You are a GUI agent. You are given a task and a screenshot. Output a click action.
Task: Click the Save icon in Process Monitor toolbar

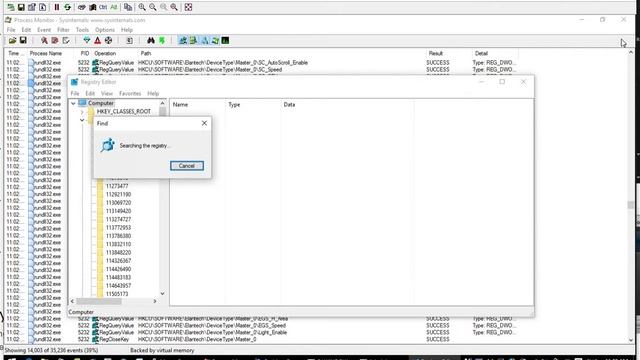coord(23,40)
